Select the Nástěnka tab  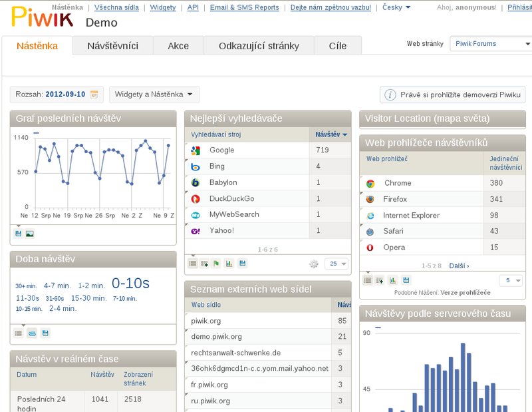pyautogui.click(x=37, y=46)
